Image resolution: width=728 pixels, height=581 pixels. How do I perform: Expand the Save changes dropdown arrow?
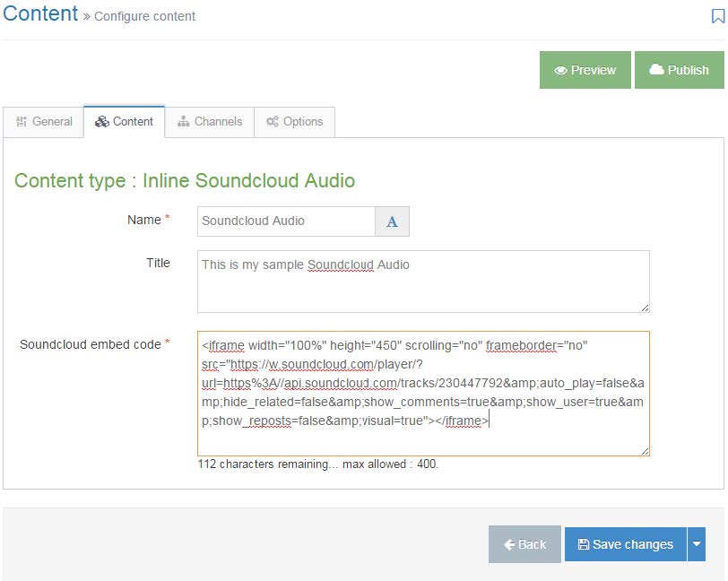click(697, 544)
